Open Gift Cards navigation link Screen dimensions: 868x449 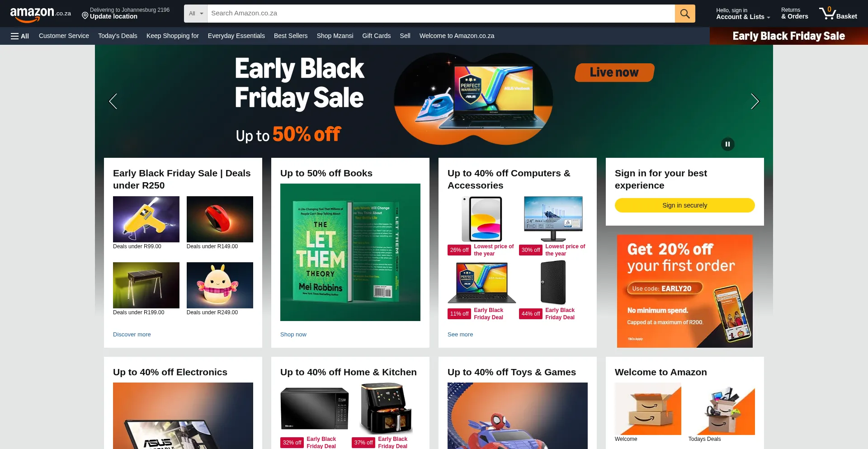point(377,36)
